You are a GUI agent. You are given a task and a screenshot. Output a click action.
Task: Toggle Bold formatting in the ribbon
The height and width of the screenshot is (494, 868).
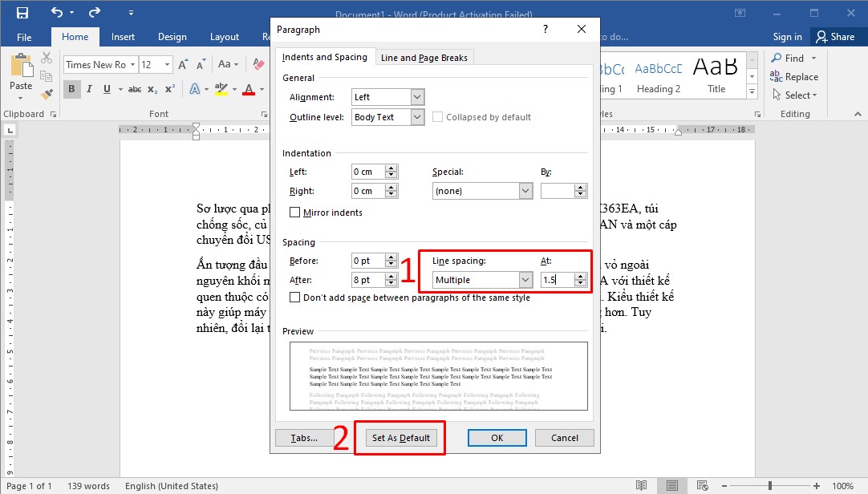coord(72,89)
